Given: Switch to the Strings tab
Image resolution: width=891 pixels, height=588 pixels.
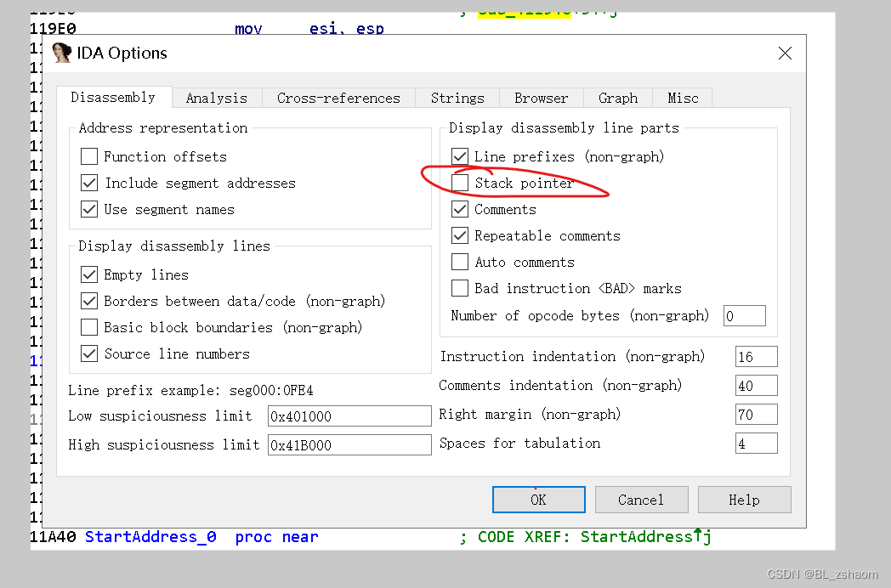Looking at the screenshot, I should [457, 99].
